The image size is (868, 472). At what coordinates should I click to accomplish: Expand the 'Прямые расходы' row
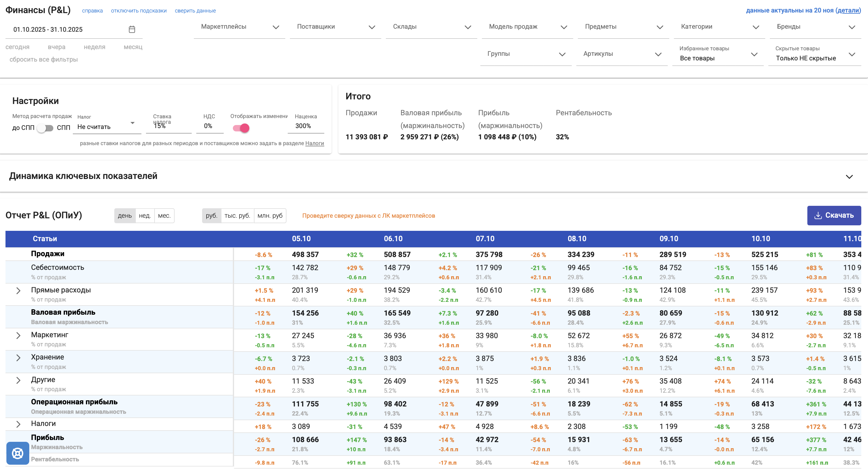pyautogui.click(x=18, y=291)
